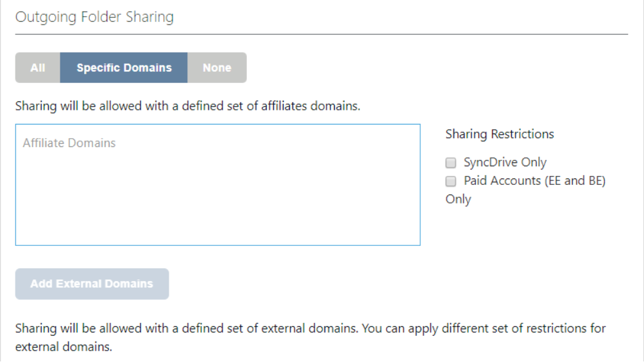Focus the large affiliate domains text area

pos(217,193)
